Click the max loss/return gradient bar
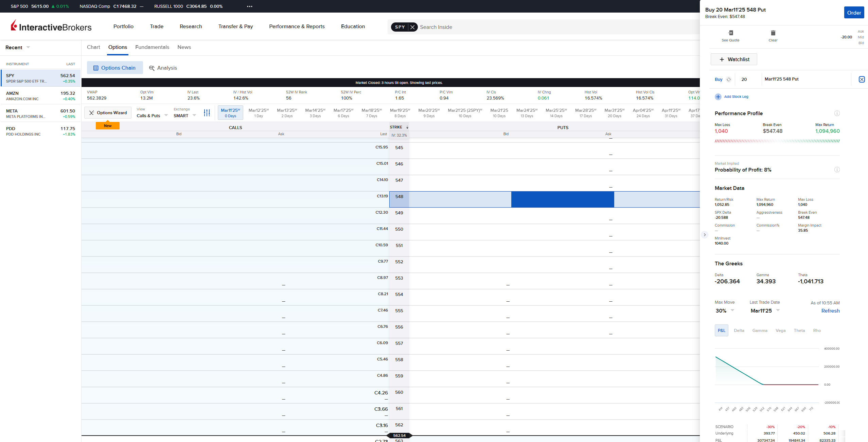868x442 pixels. [x=777, y=141]
